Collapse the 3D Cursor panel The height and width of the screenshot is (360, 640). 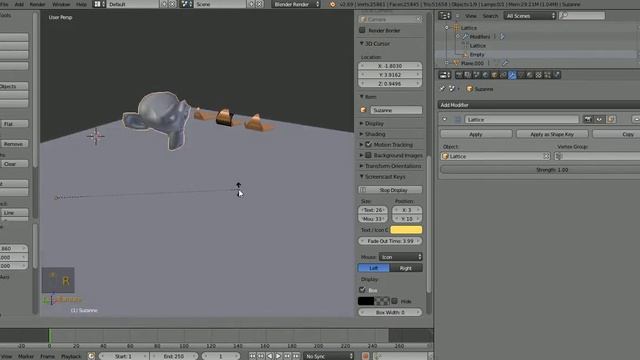[362, 43]
